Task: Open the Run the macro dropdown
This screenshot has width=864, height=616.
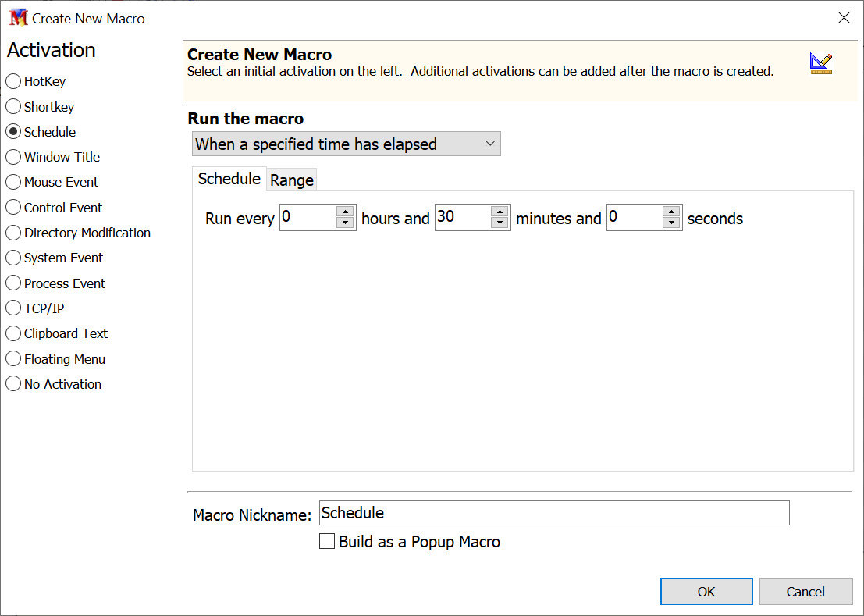Action: click(x=346, y=144)
